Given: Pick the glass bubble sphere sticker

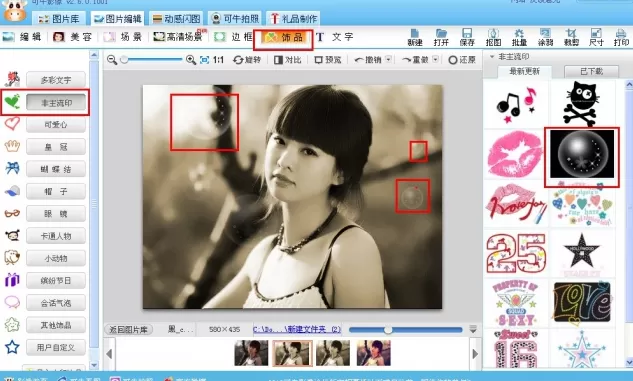Looking at the screenshot, I should (582, 154).
